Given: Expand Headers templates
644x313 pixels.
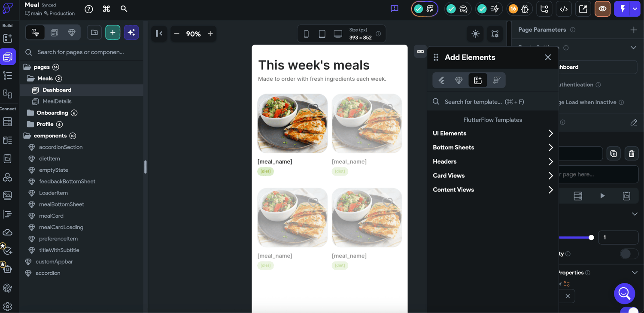Looking at the screenshot, I should click(x=492, y=162).
